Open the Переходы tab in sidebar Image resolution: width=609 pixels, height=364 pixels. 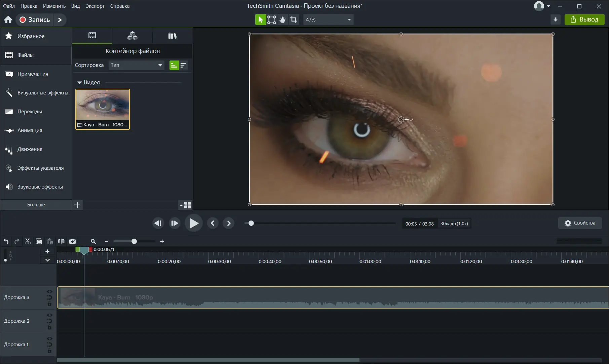(x=30, y=112)
